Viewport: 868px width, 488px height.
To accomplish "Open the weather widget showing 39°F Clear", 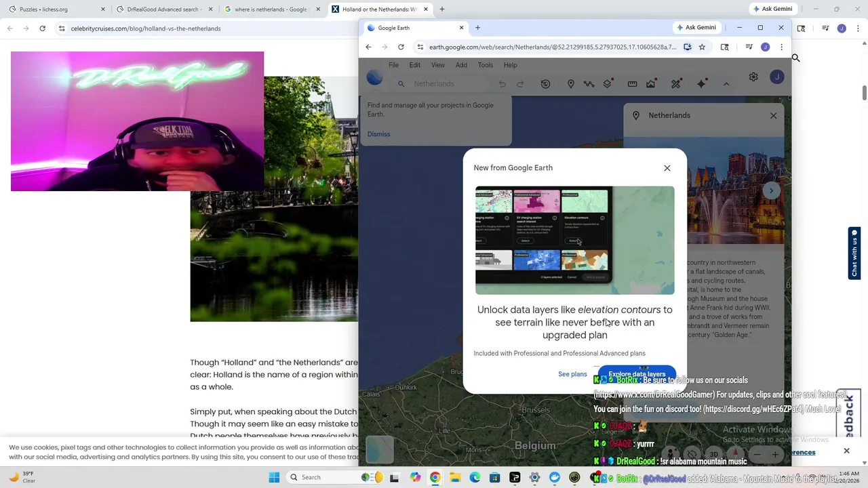I will [x=22, y=477].
